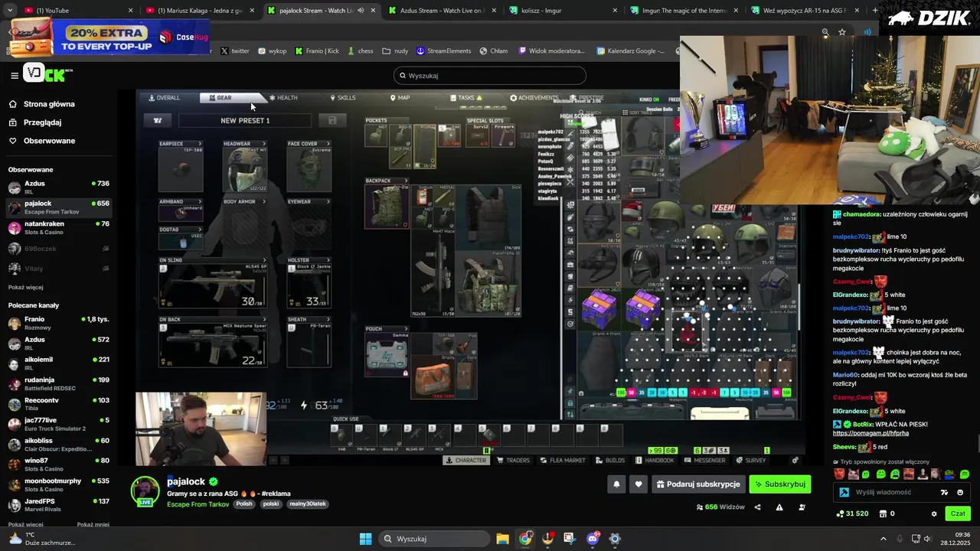980x551 pixels.
Task: Open Franio recommended channel
Action: (58, 323)
